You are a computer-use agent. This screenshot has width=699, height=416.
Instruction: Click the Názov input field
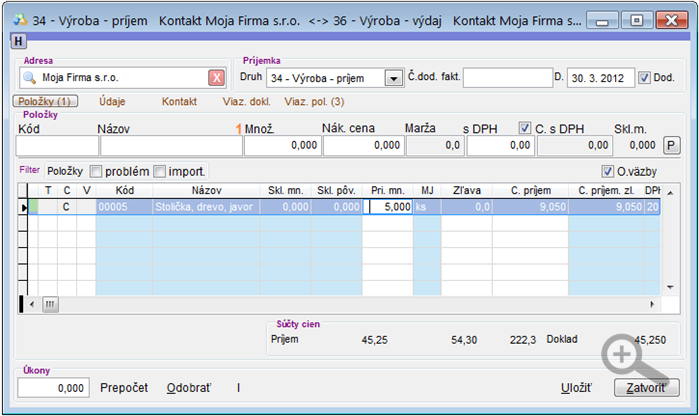point(171,146)
